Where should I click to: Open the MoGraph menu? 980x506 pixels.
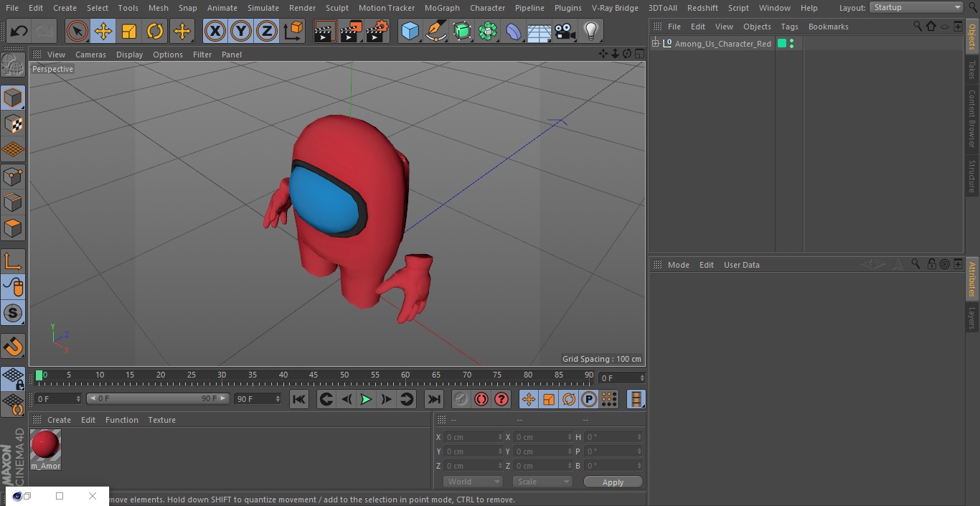(442, 8)
